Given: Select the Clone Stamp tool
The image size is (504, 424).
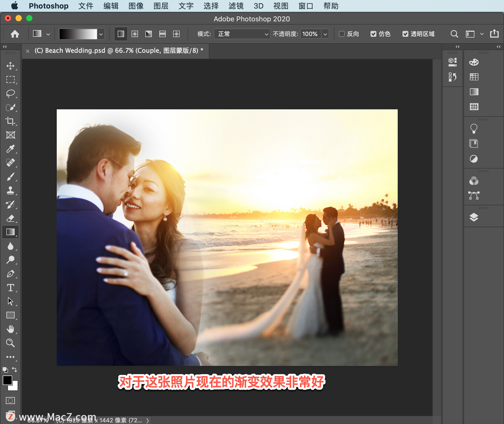Looking at the screenshot, I should tap(10, 190).
